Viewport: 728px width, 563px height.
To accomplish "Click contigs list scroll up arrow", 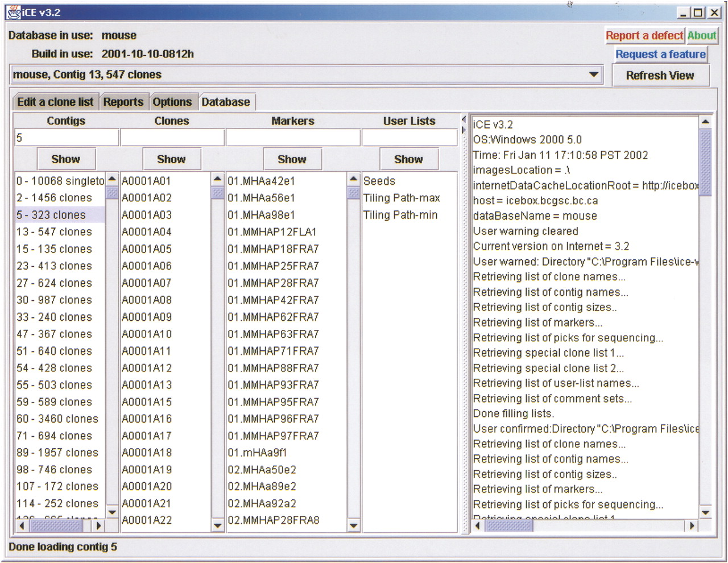I will (112, 179).
